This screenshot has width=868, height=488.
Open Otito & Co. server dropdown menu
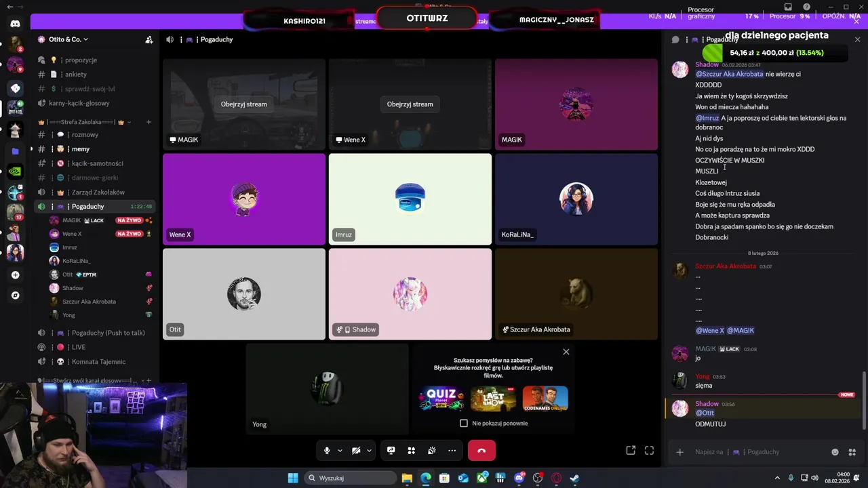(68, 39)
